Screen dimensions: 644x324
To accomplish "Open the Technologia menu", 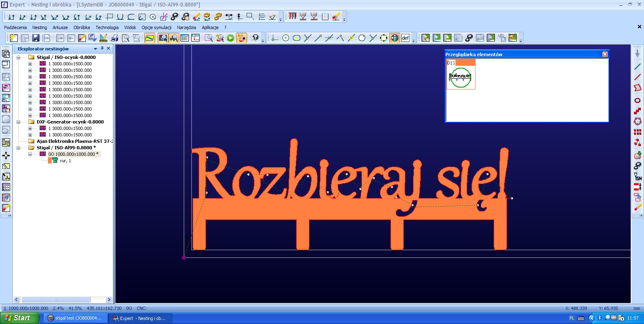I will (x=107, y=27).
